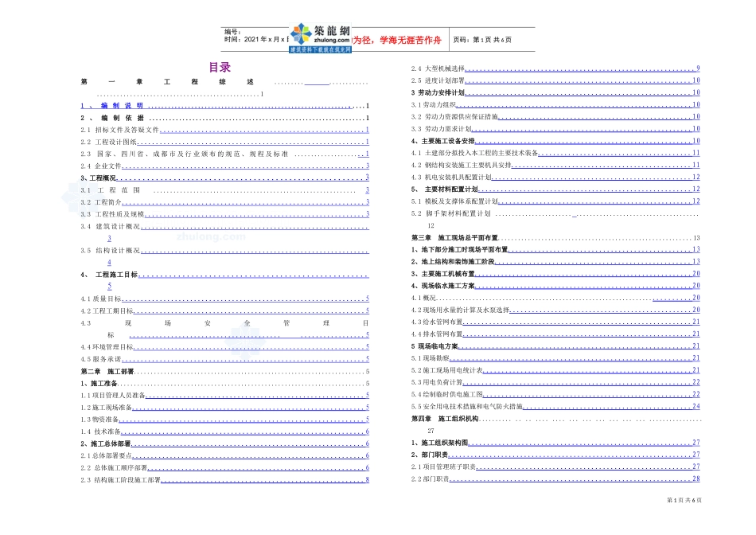Jump to '5.4 绘制临时供电施工图' entry

(x=555, y=394)
